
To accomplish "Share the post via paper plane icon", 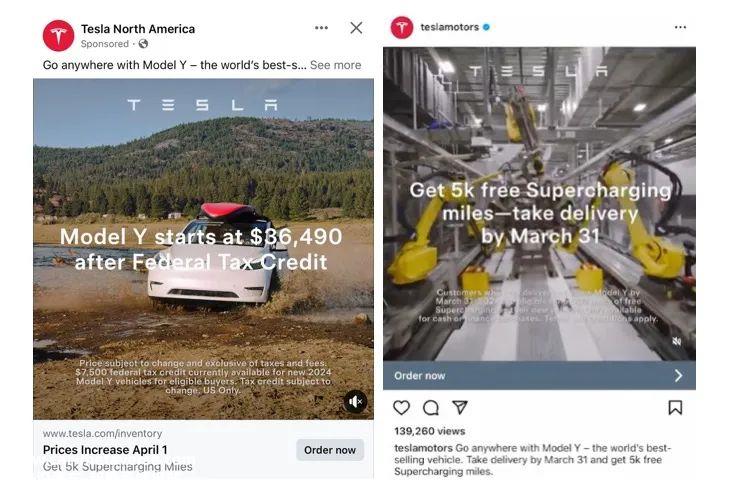I will click(x=460, y=407).
